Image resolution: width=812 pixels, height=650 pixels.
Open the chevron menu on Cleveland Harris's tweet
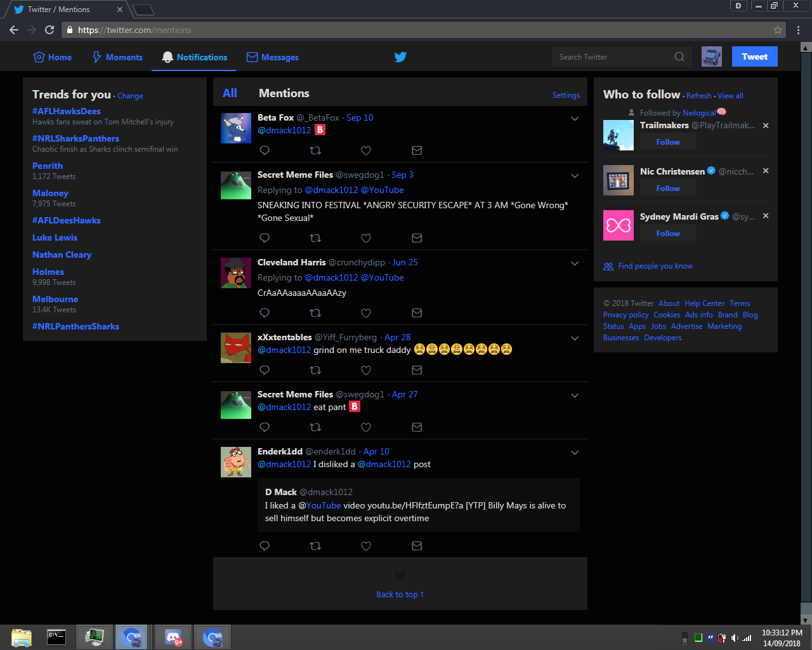(575, 263)
